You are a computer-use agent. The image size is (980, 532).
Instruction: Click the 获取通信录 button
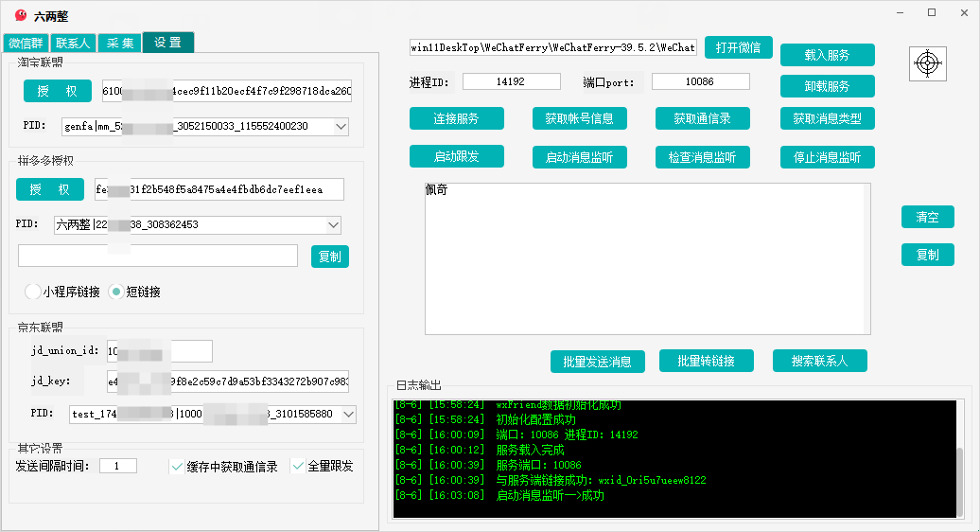pos(703,118)
